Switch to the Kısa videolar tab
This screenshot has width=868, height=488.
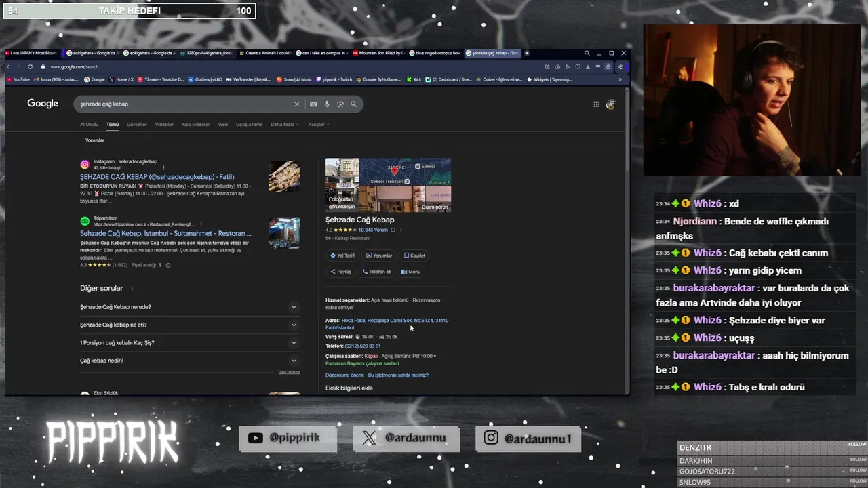[x=195, y=124]
